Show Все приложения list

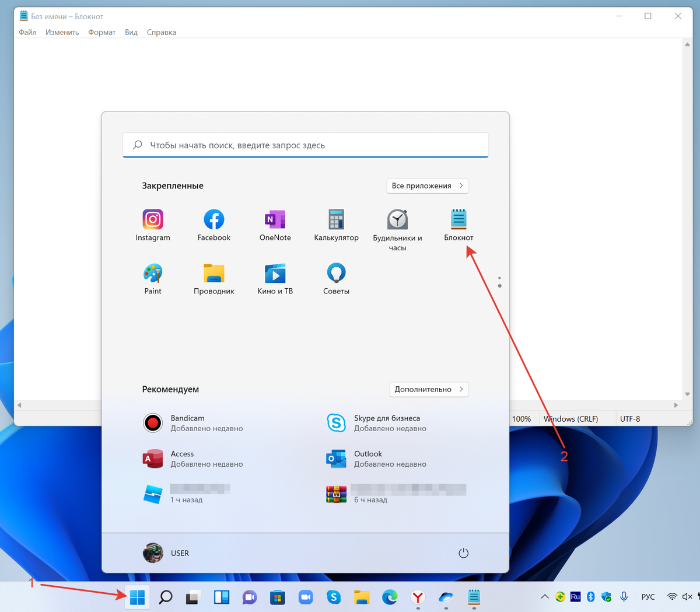(x=428, y=186)
